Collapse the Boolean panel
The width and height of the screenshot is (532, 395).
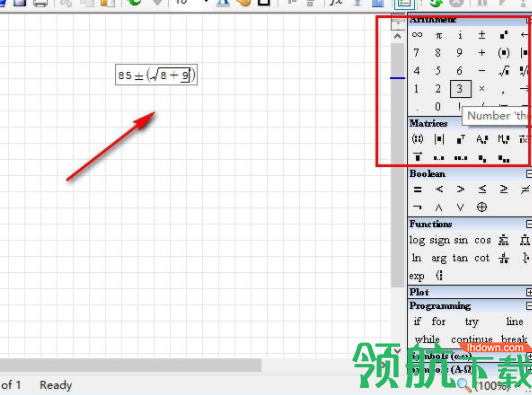[529, 174]
